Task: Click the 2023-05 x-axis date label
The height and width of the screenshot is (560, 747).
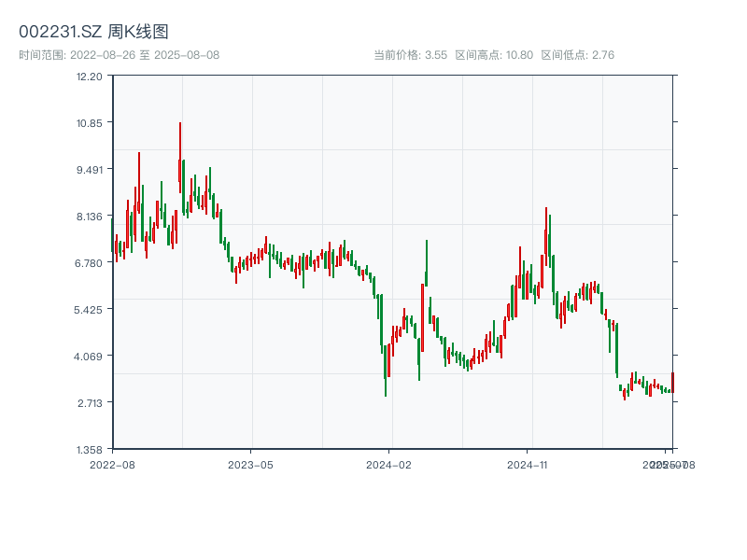Action: [250, 464]
